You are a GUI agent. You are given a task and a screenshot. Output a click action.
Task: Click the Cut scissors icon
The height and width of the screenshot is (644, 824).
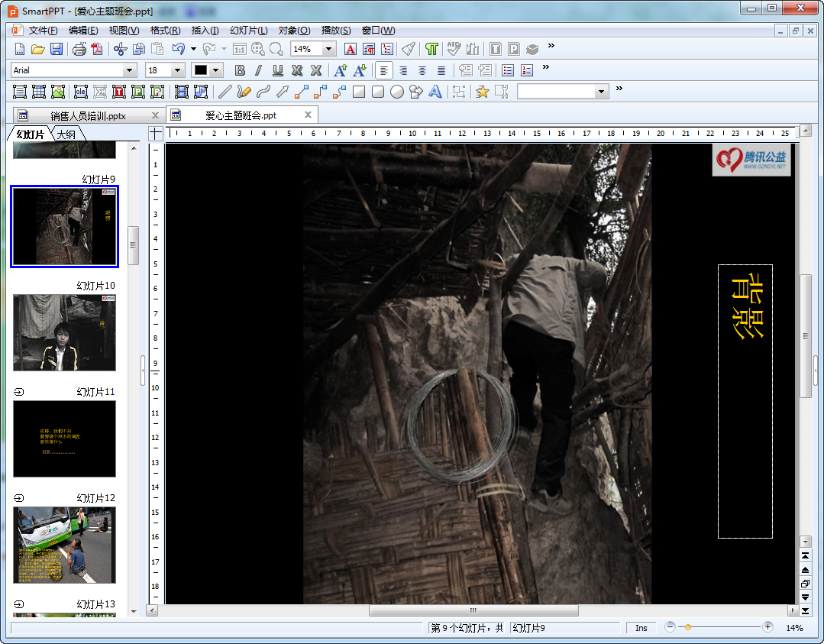click(x=119, y=49)
